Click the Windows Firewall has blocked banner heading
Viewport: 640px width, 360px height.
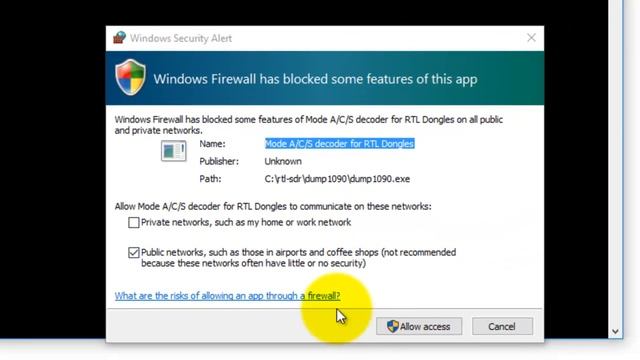click(x=315, y=79)
